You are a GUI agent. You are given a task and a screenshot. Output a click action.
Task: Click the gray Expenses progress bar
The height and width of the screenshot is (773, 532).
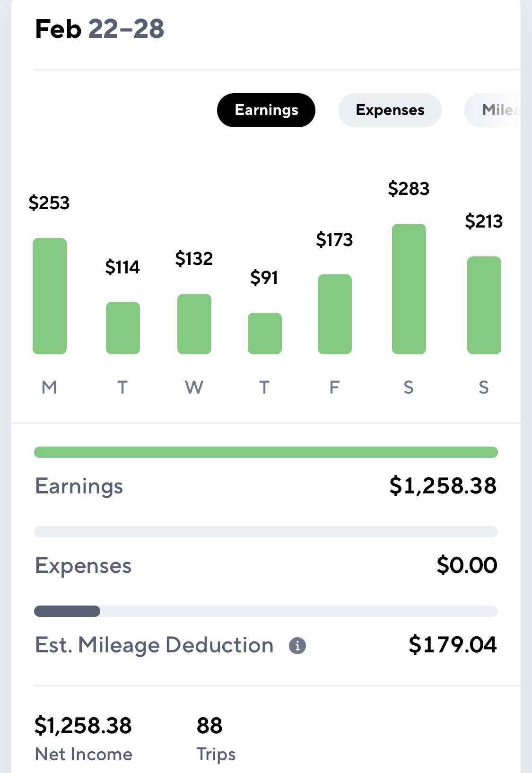tap(266, 532)
